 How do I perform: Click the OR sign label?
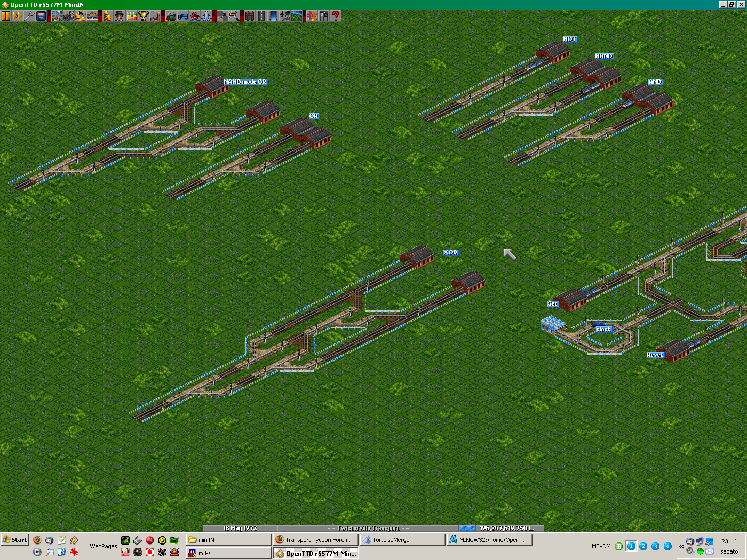(314, 116)
